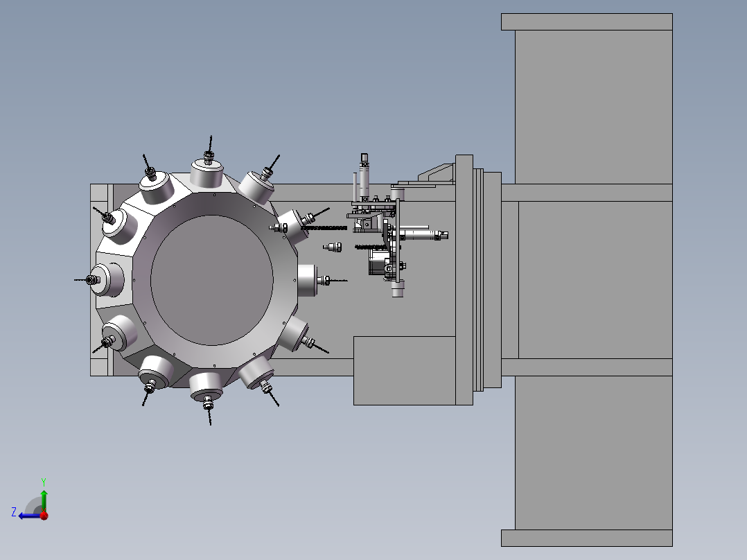Select the bottommost cylindrical nozzle on the polygon drum

[206, 386]
